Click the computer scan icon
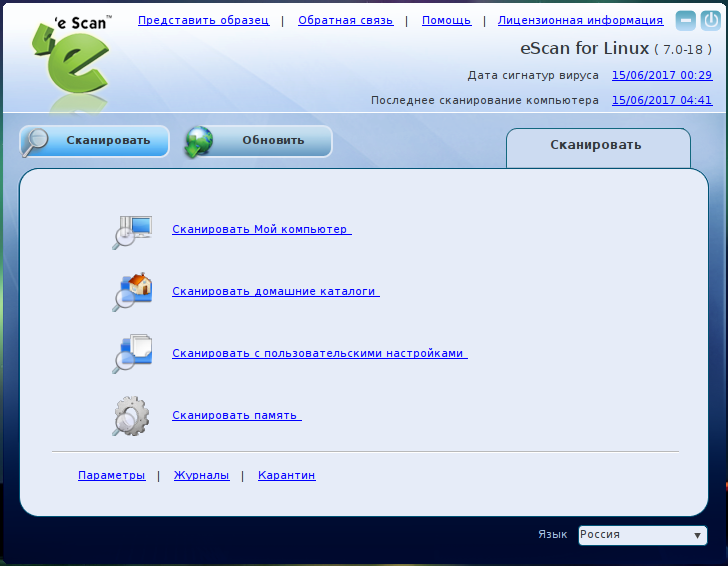Image resolution: width=728 pixels, height=566 pixels. [x=133, y=232]
